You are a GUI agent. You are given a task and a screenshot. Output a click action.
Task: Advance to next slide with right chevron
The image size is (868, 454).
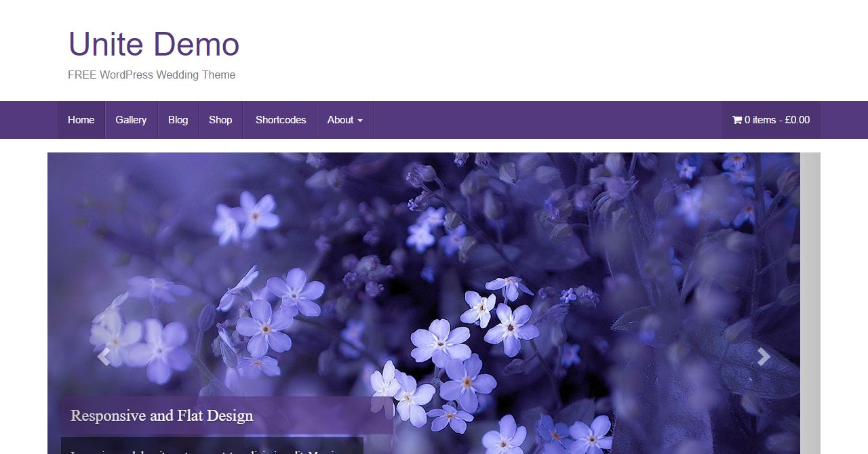[764, 356]
